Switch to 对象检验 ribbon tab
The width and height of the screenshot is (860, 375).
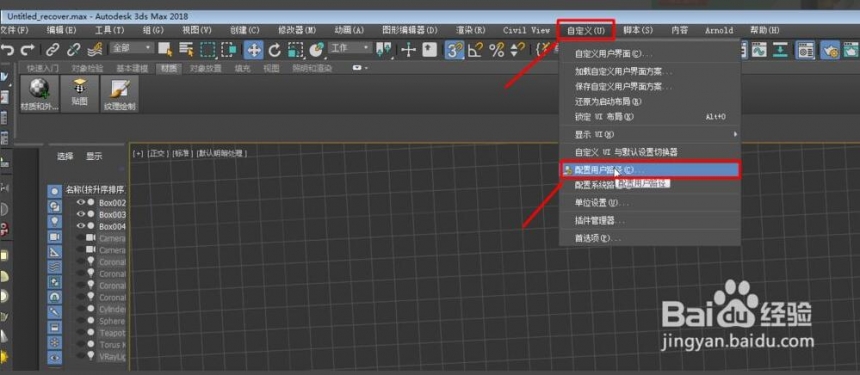click(x=87, y=69)
